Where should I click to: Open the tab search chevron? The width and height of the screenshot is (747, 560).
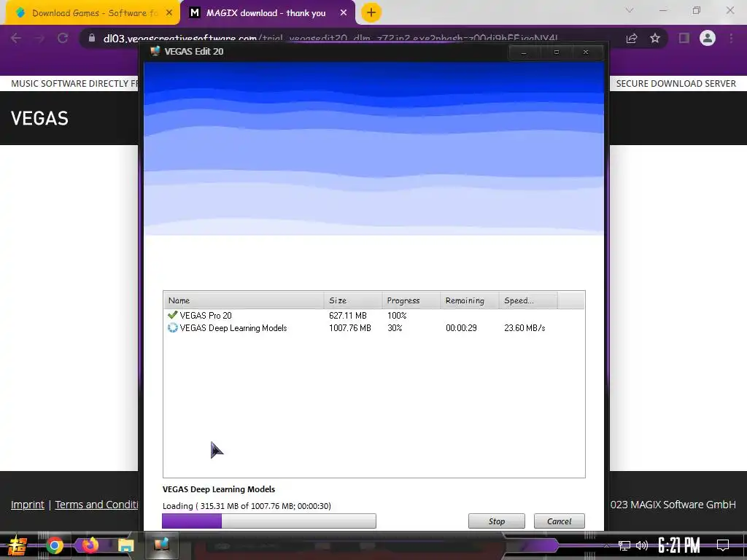[630, 10]
